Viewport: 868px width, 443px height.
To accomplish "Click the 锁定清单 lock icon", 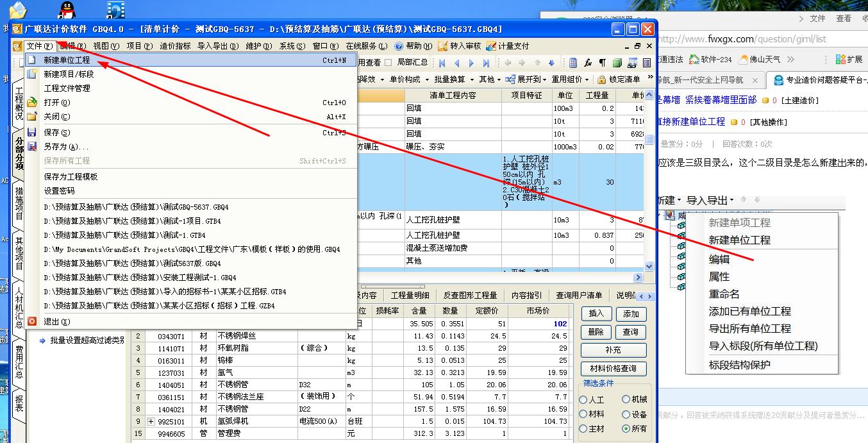I will point(601,79).
